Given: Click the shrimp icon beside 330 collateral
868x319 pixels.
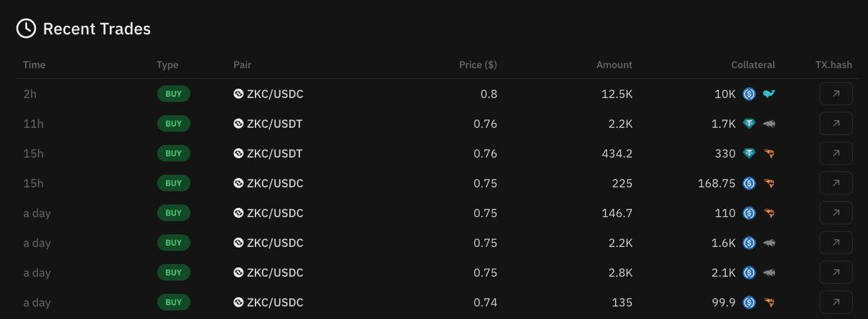Looking at the screenshot, I should point(769,154).
